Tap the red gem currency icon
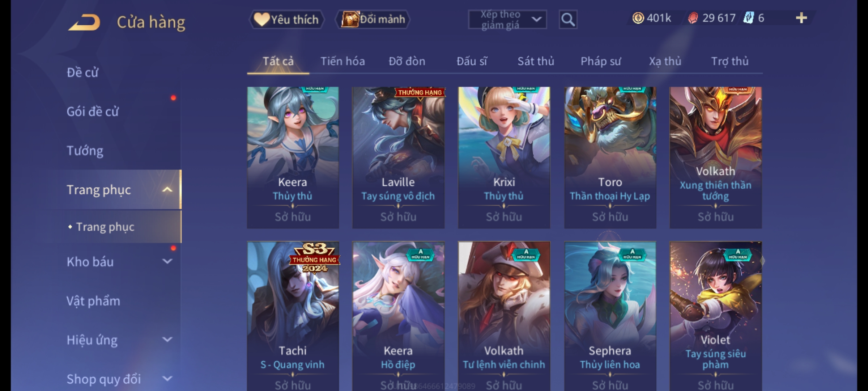The height and width of the screenshot is (391, 868). coord(693,18)
